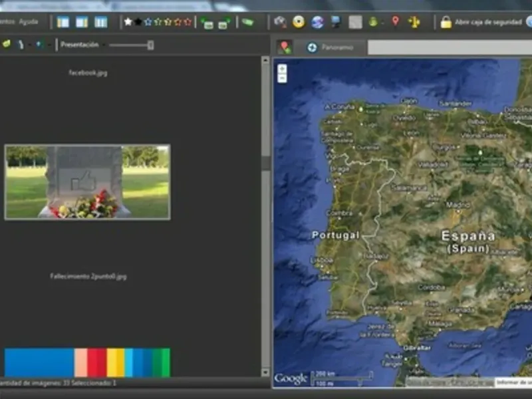
Task: Apply the yellow star label
Action: pos(168,22)
